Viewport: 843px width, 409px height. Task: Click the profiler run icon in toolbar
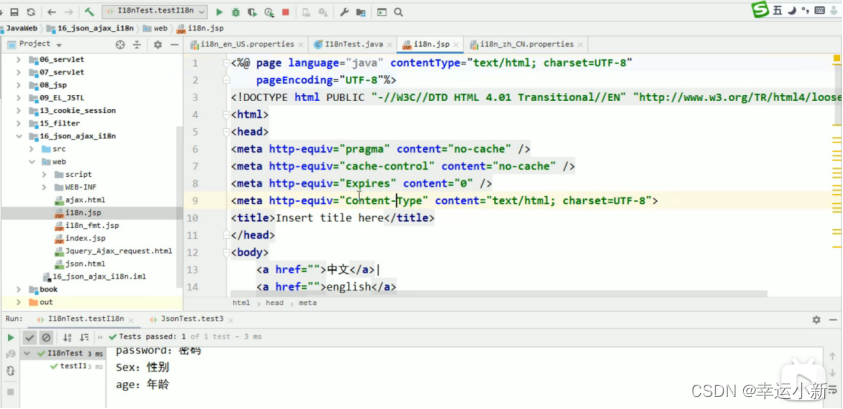[x=269, y=12]
